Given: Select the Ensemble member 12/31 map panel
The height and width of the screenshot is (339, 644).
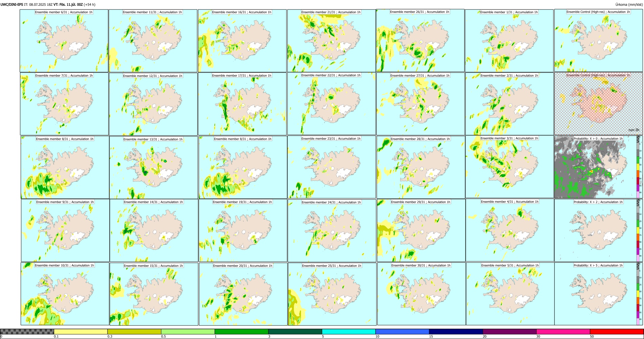Looking at the screenshot, I should click(153, 104).
